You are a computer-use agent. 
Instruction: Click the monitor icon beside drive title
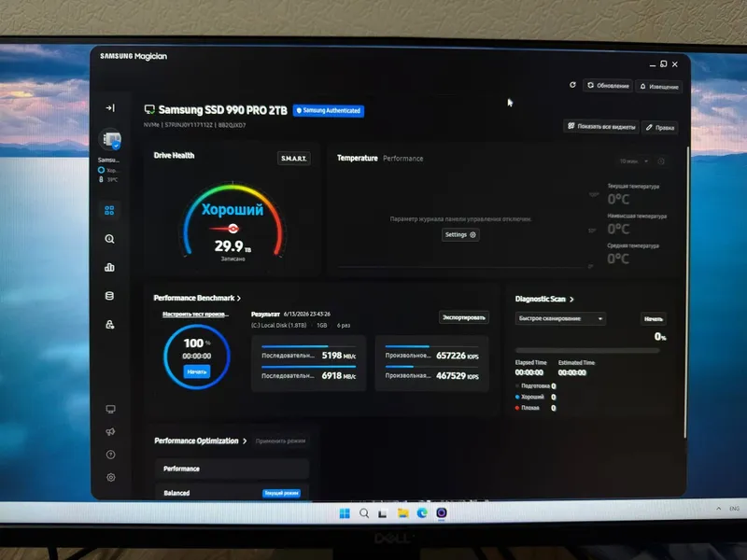coord(149,110)
